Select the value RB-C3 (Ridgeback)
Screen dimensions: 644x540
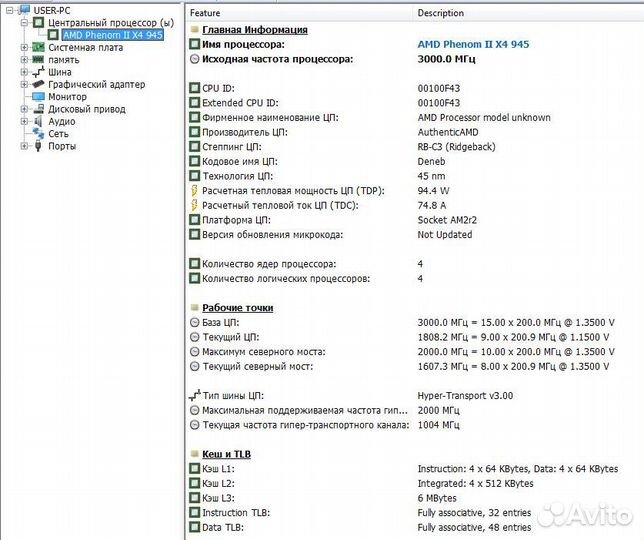coord(456,147)
